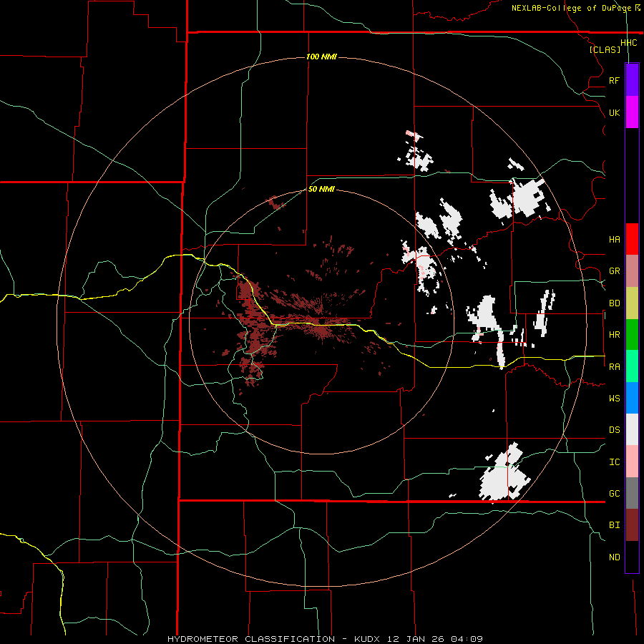
Task: Click the WS legend label
Action: click(x=614, y=399)
